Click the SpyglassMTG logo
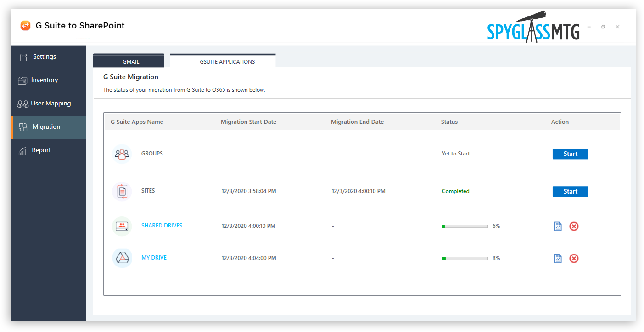The height and width of the screenshot is (332, 644). click(533, 28)
